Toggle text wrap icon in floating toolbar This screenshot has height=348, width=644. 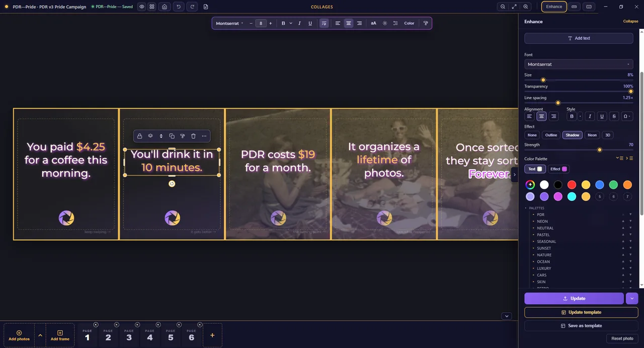point(324,23)
